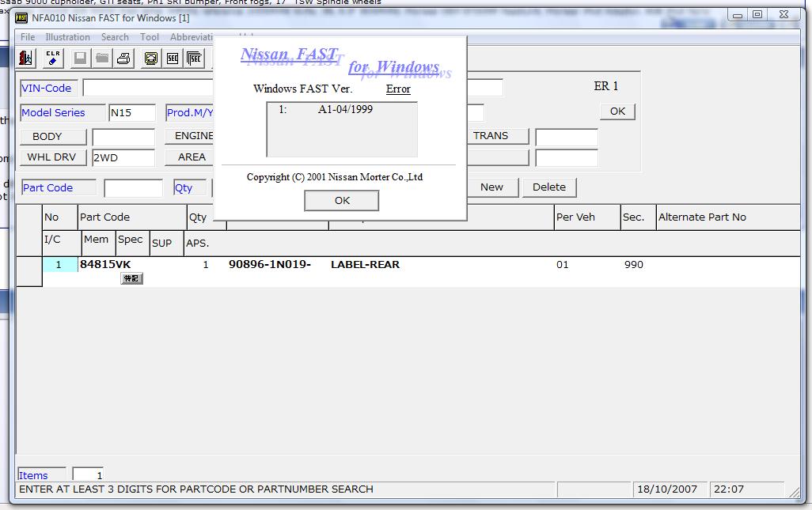Open the Search menu
Screen dimensions: 812x510
pos(115,37)
